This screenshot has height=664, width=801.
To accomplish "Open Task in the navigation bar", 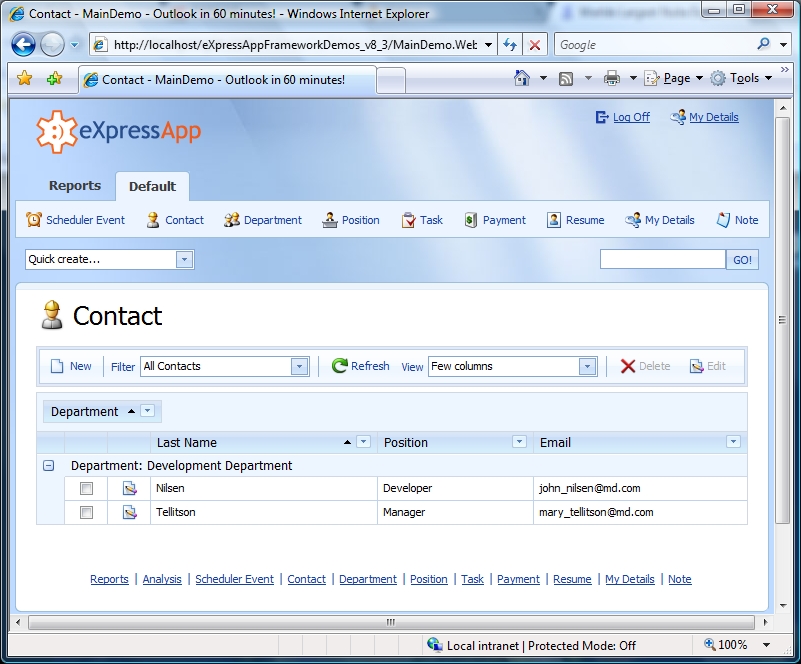I will pyautogui.click(x=422, y=220).
